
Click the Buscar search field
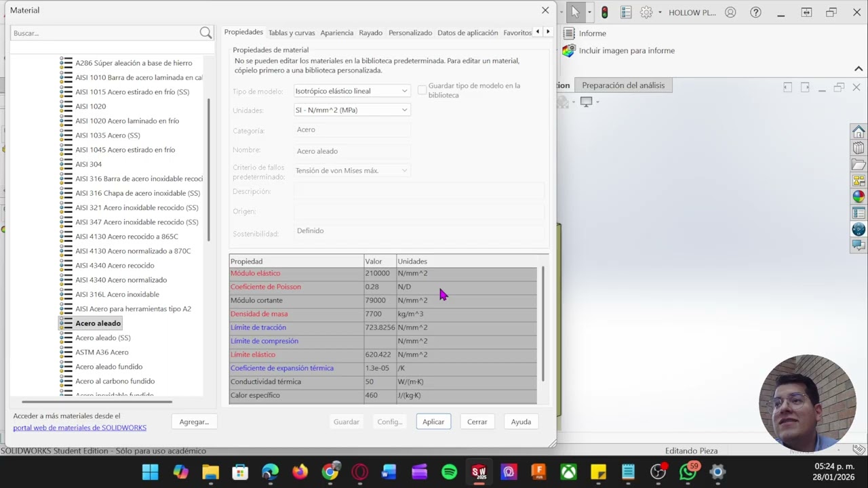[x=105, y=33]
